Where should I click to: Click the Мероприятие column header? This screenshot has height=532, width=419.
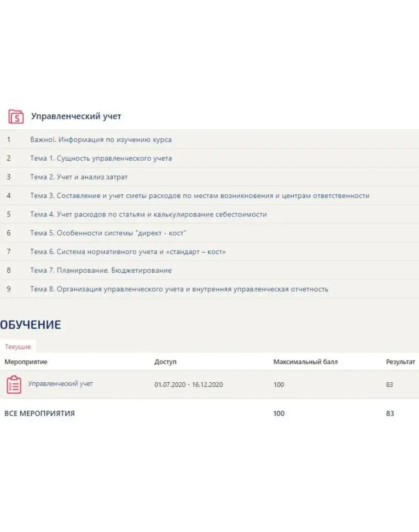pyautogui.click(x=26, y=362)
